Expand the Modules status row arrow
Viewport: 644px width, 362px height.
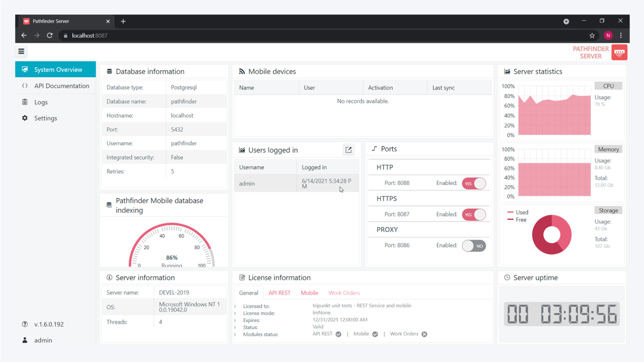(x=236, y=334)
